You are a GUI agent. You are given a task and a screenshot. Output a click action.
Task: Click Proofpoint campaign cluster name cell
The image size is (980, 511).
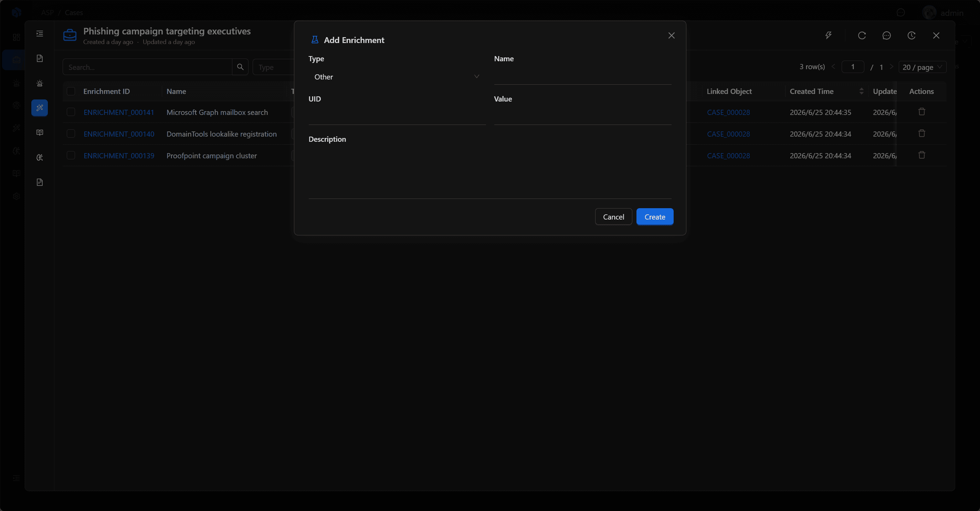point(211,156)
